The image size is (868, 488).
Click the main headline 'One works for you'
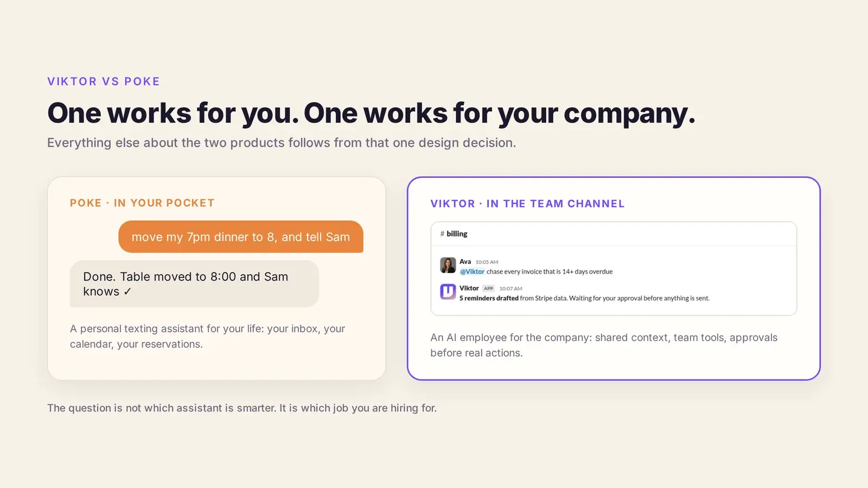173,113
